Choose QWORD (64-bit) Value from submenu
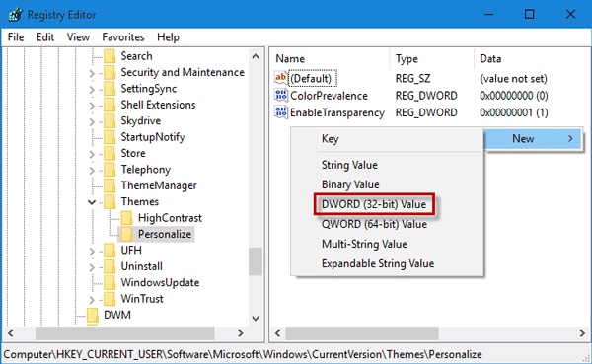 (x=388, y=224)
